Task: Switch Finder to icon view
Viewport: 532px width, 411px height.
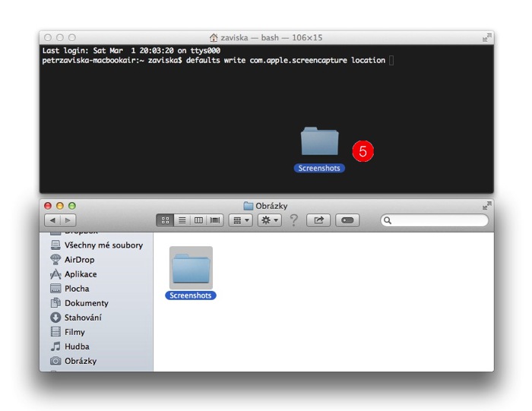Action: (x=166, y=220)
